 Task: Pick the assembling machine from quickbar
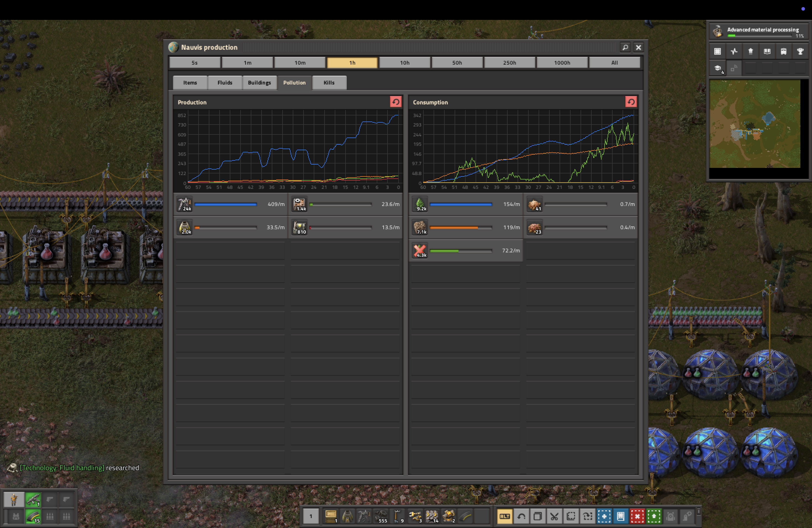pyautogui.click(x=448, y=516)
